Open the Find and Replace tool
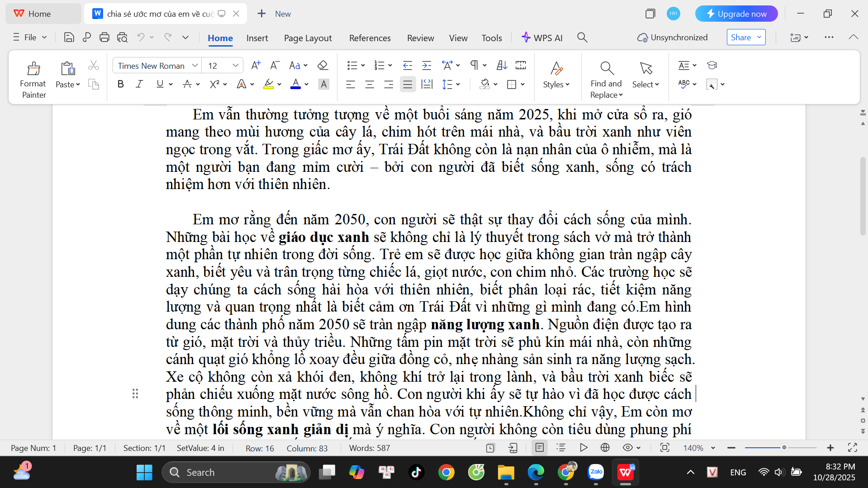Image resolution: width=868 pixels, height=488 pixels. pyautogui.click(x=606, y=80)
